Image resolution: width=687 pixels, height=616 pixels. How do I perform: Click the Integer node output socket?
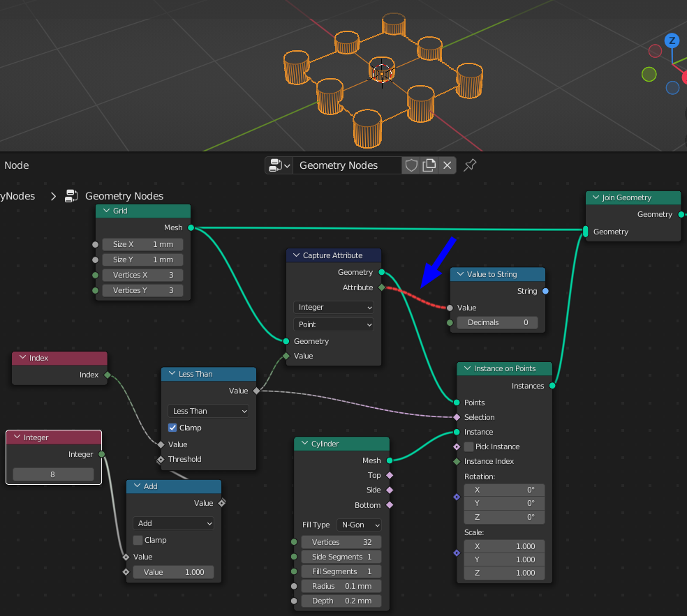coord(102,454)
